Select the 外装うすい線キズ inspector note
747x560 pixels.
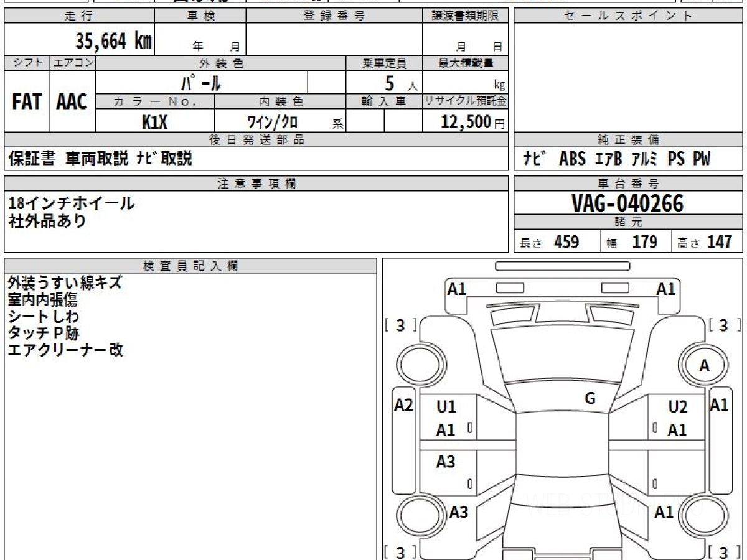65,282
